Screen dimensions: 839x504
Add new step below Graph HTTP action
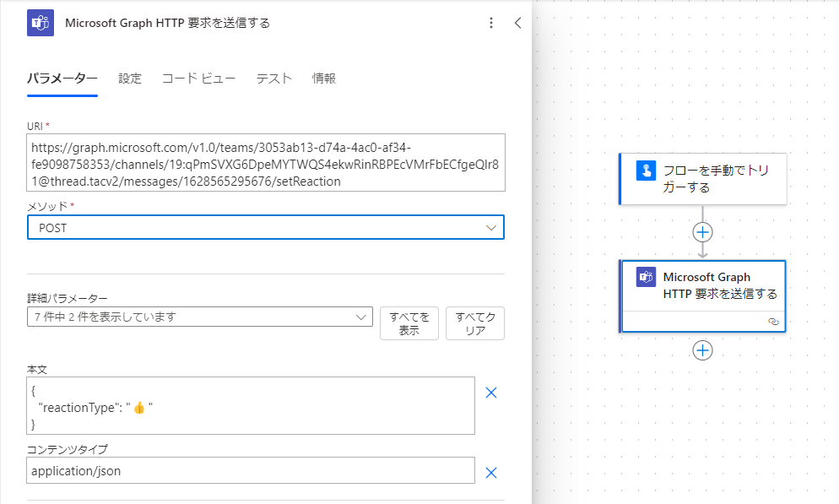[702, 350]
